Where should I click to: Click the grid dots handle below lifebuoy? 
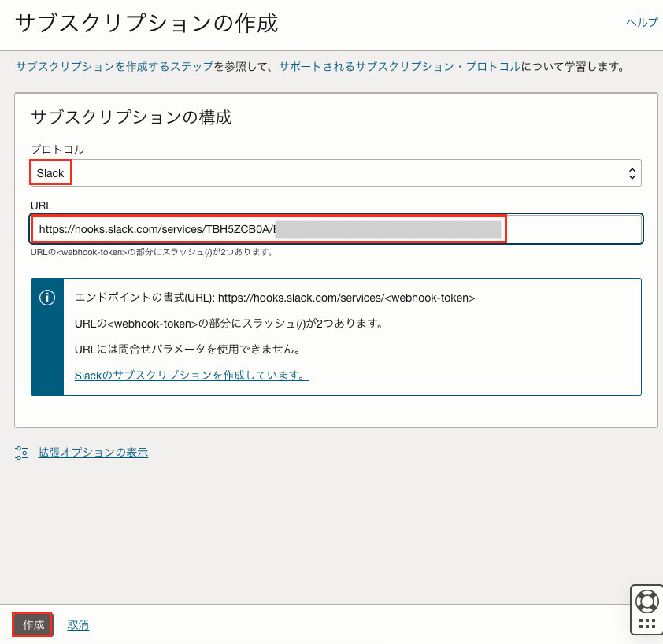point(647,624)
